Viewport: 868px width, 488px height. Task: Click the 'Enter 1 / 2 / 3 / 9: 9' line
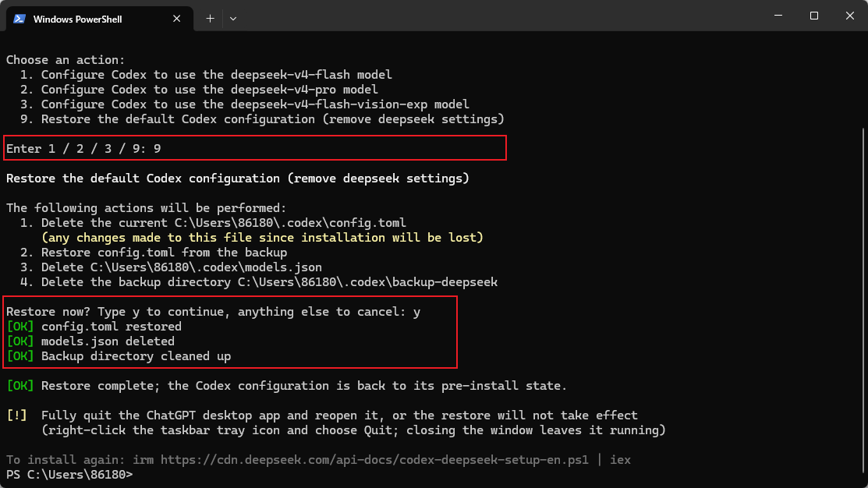click(x=83, y=149)
